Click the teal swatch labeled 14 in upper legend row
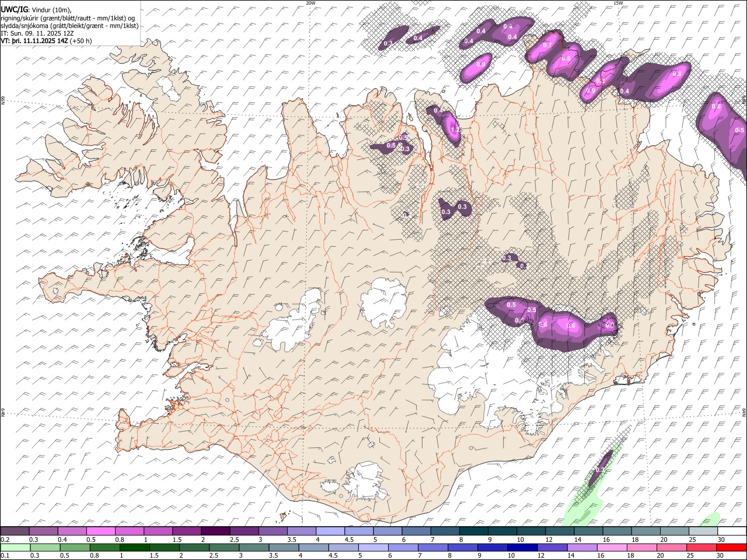The width and height of the screenshot is (747, 560). pyautogui.click(x=588, y=531)
